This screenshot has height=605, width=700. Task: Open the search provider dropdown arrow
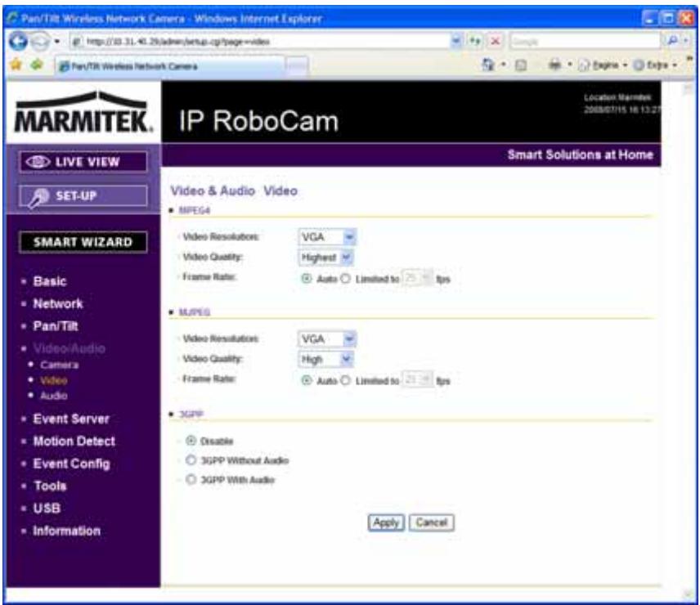point(686,41)
